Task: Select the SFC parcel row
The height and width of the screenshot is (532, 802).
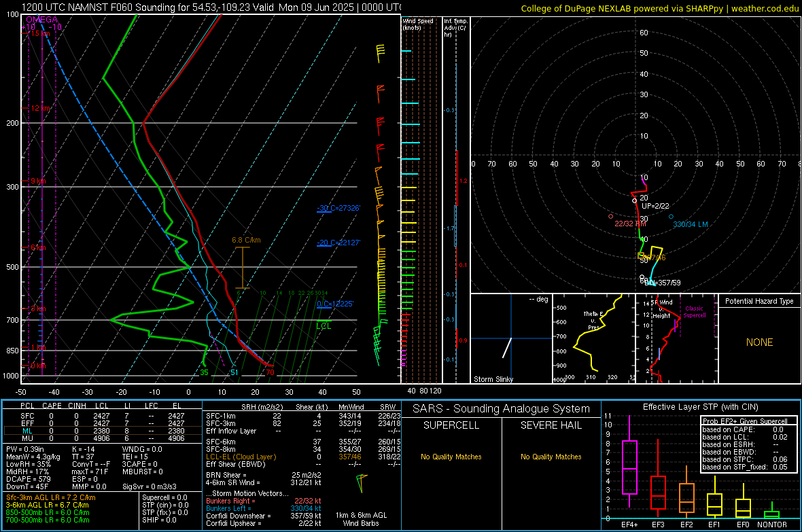Action: (103, 416)
